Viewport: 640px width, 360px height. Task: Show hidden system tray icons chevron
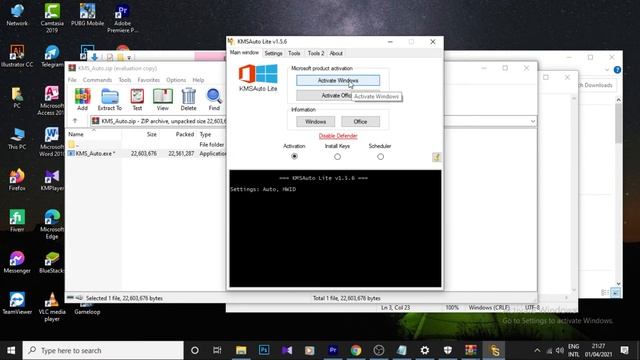[537, 350]
